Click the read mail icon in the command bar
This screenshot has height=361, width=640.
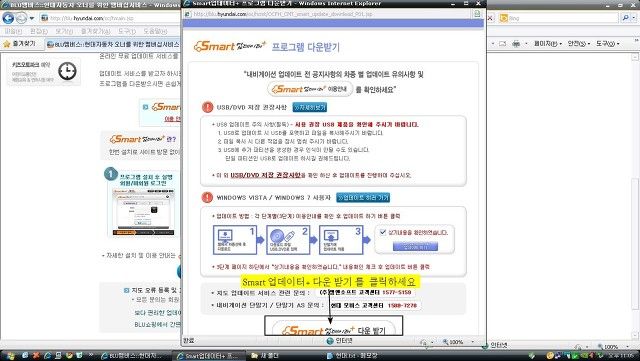pyautogui.click(x=502, y=43)
